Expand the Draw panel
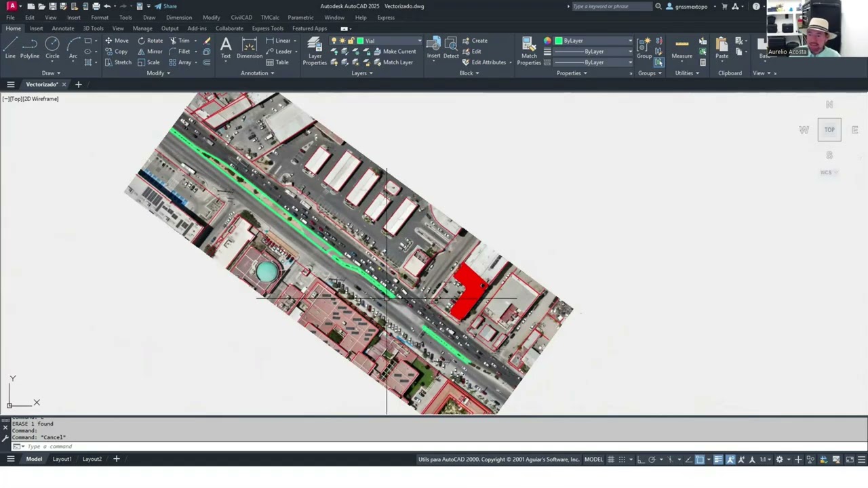The image size is (868, 488). pos(51,73)
